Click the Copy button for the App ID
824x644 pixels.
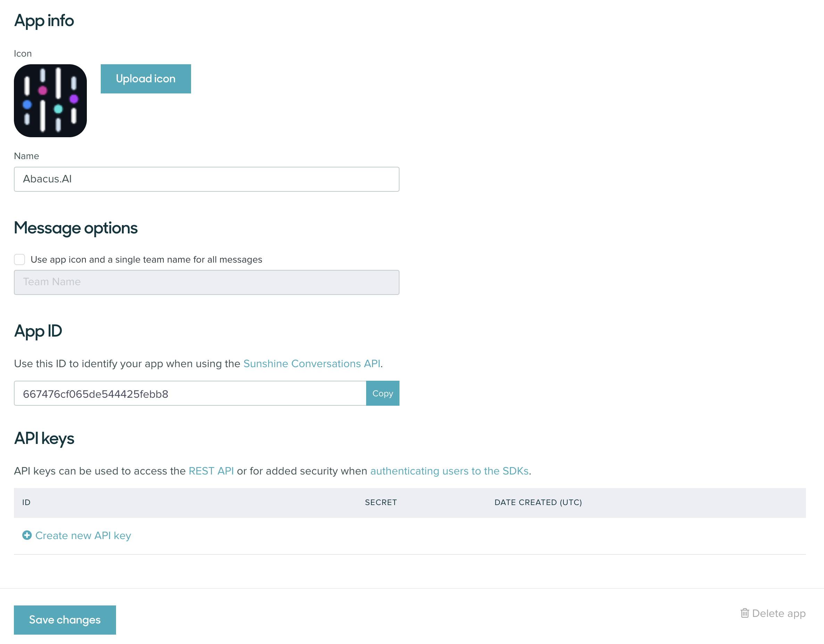coord(382,393)
